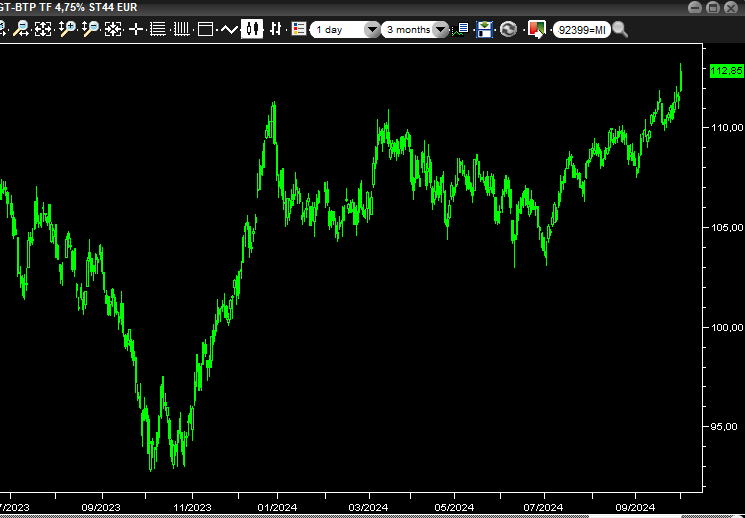Save the chart with floppy disk icon
Screen dimensions: 745x518
pyautogui.click(x=485, y=29)
